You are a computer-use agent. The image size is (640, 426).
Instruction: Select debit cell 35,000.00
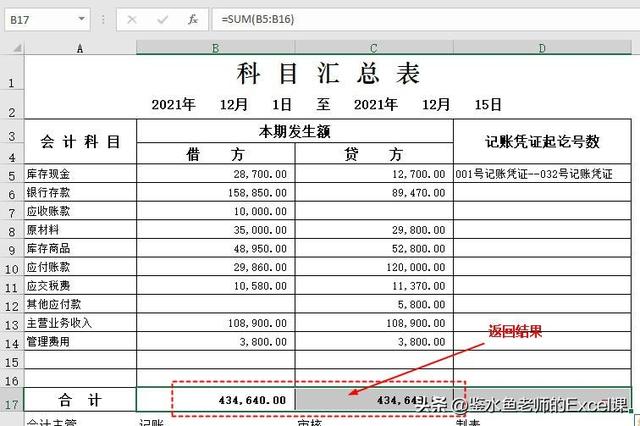[x=216, y=230]
